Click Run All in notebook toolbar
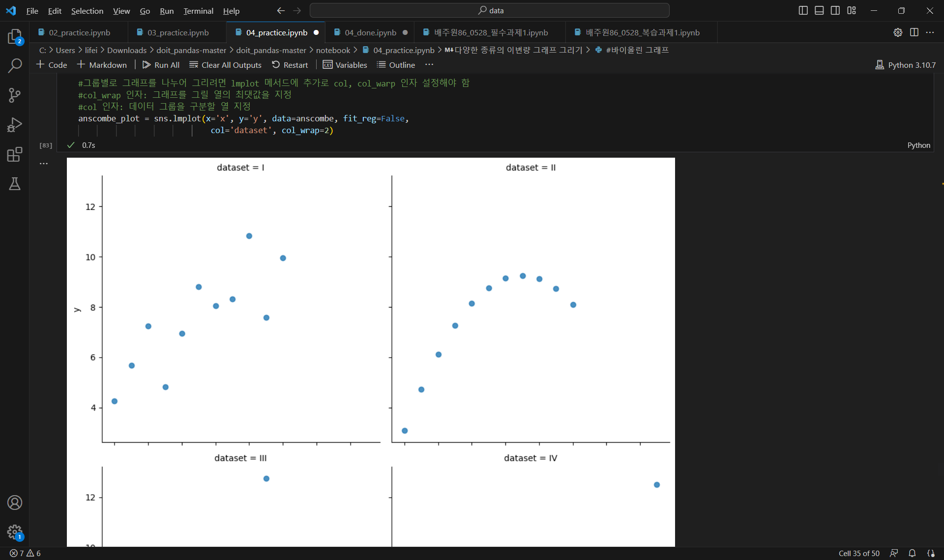 161,65
